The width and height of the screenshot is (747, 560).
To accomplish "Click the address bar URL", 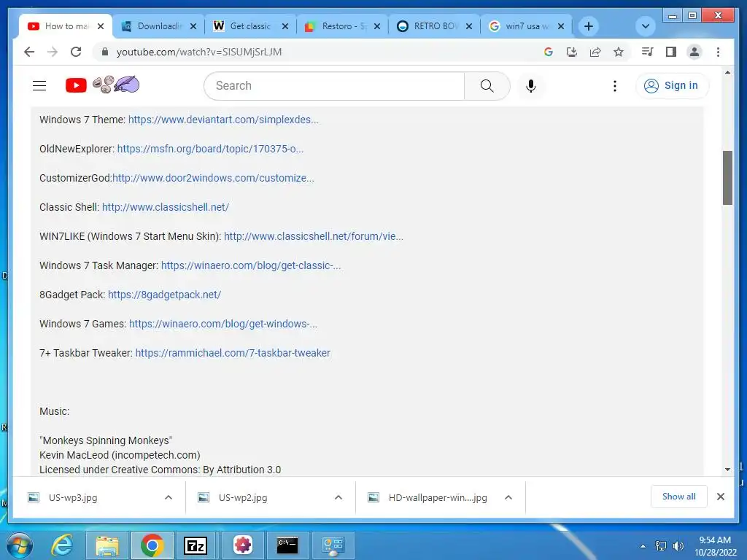I will [x=199, y=52].
